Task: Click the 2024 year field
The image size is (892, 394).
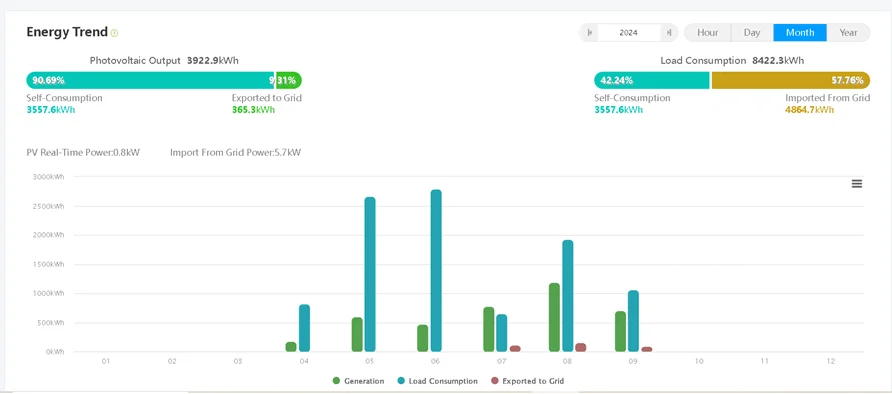Action: [x=629, y=32]
